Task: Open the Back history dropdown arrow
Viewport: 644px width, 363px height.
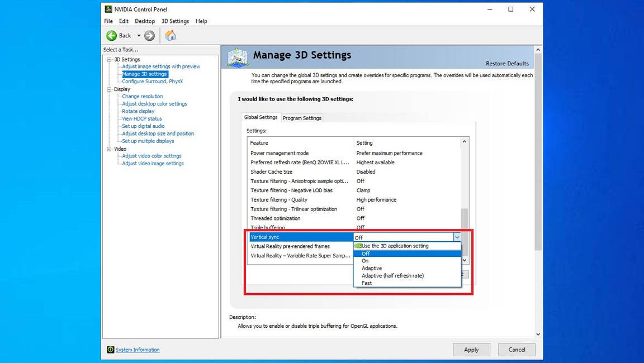Action: point(139,36)
